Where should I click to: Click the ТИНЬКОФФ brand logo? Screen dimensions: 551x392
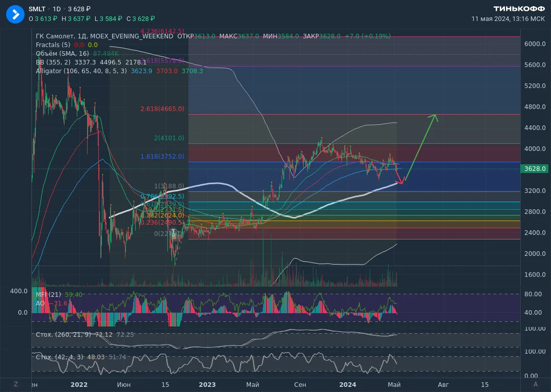point(519,9)
